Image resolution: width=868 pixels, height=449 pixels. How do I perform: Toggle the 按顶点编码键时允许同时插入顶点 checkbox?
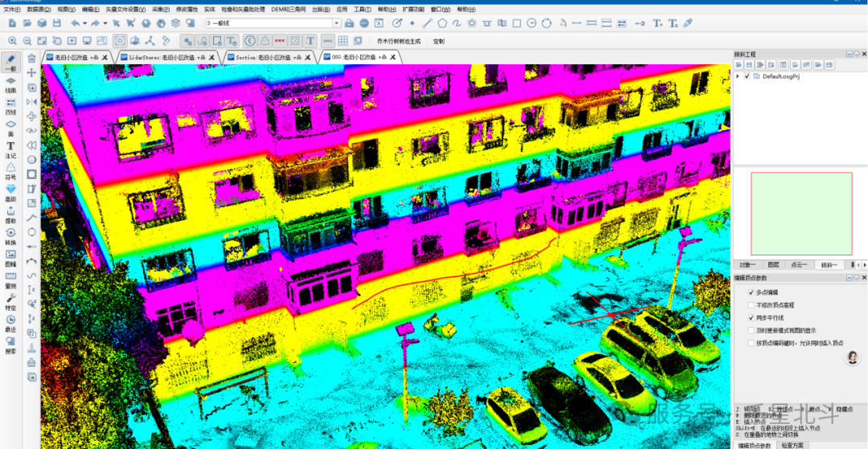(x=751, y=343)
